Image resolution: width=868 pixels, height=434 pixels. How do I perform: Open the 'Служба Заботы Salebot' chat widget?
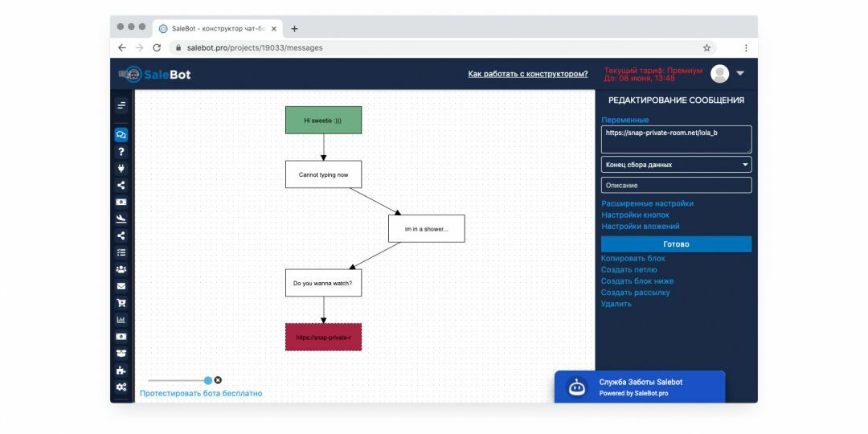tap(640, 387)
